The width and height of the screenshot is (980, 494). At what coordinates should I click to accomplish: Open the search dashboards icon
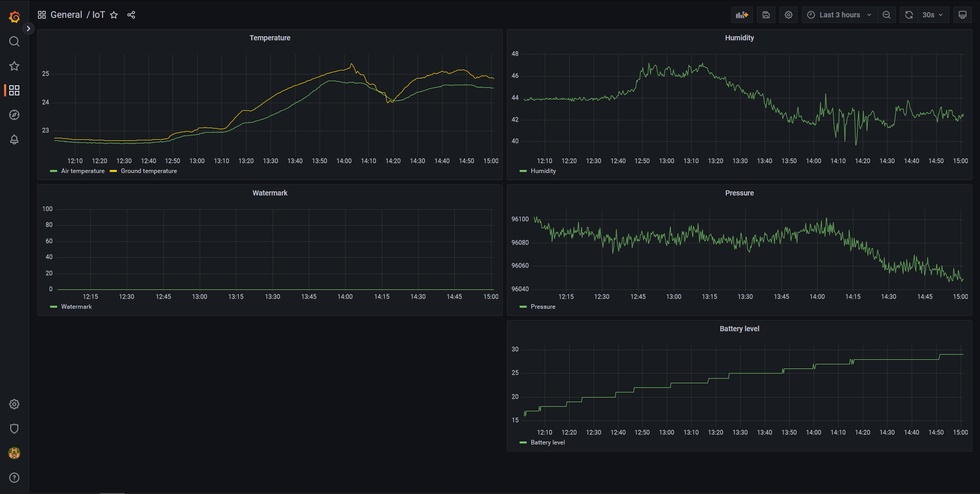(14, 41)
